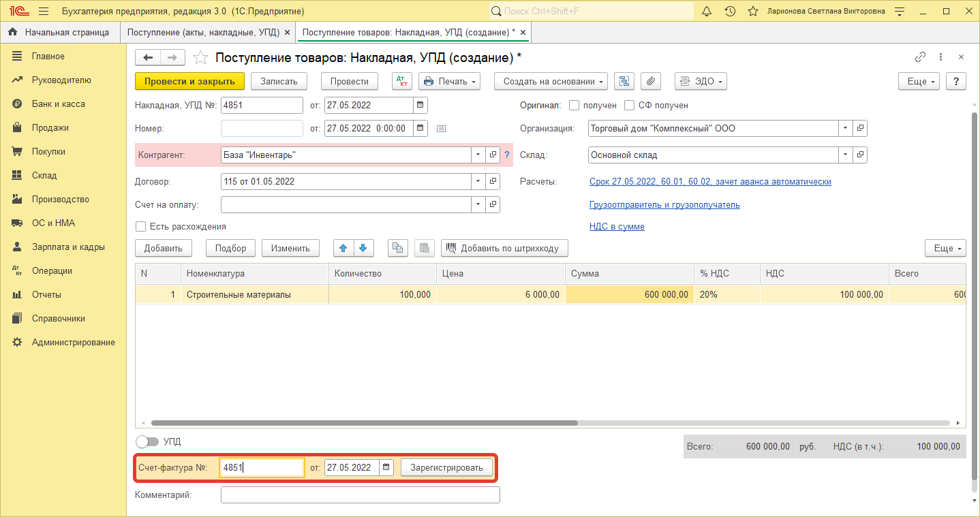The width and height of the screenshot is (980, 517).
Task: Open the main hamburger menu
Action: [44, 12]
